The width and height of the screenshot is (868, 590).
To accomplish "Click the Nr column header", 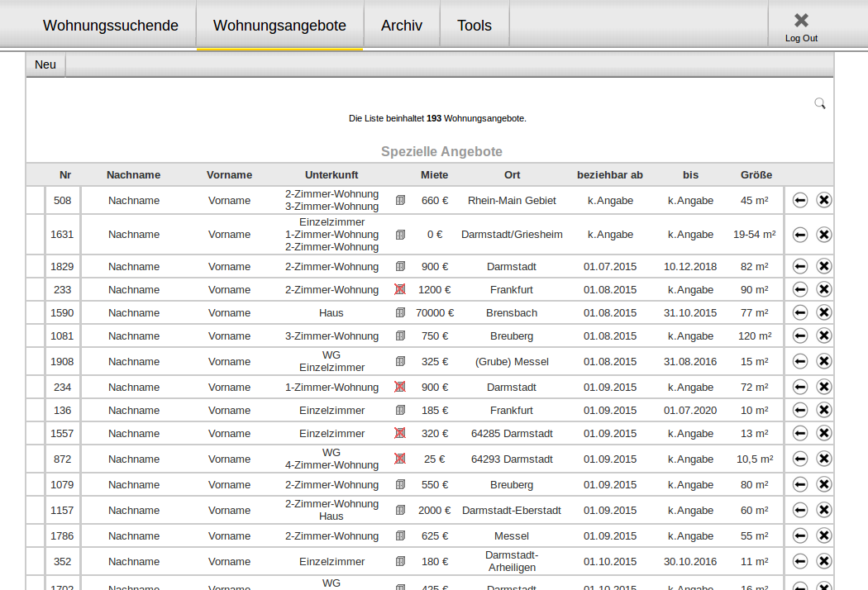I will [x=65, y=175].
